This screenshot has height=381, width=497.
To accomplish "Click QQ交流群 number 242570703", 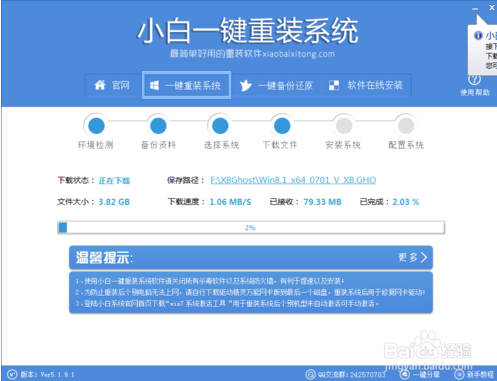I will [x=367, y=375].
